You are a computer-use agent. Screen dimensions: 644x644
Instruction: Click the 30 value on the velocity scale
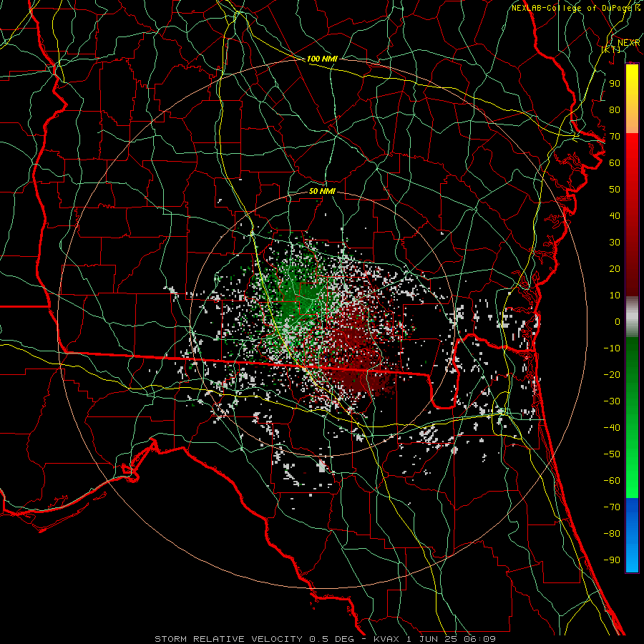[615, 243]
